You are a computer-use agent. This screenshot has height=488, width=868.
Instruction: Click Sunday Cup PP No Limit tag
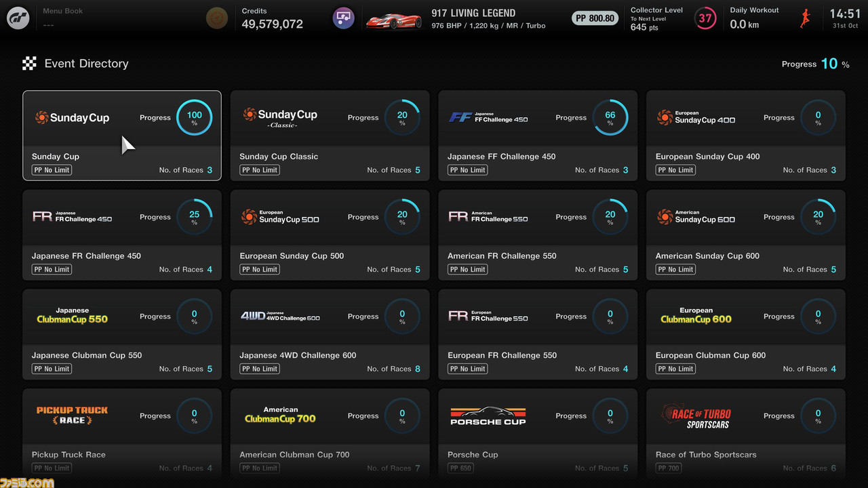[x=52, y=170]
